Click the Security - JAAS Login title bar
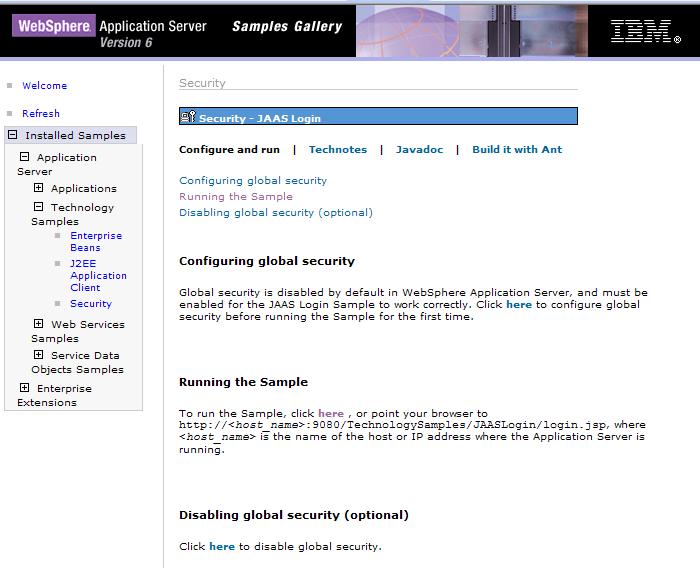Image resolution: width=700 pixels, height=568 pixels. point(378,116)
